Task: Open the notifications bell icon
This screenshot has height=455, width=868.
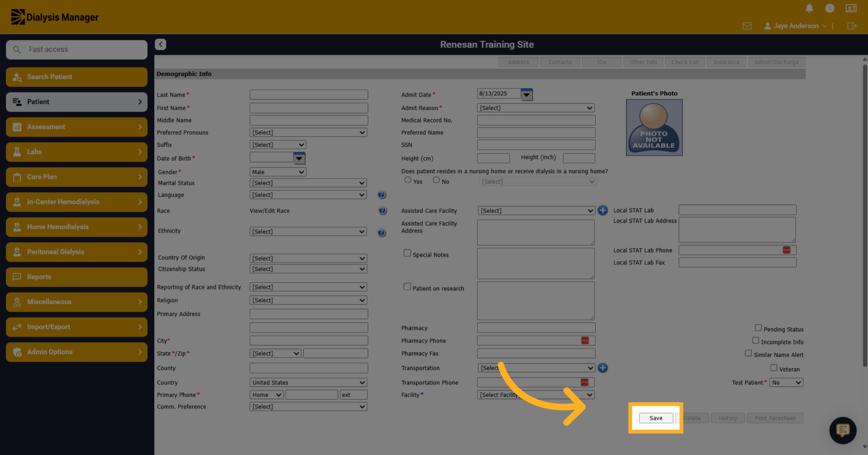Action: (809, 8)
